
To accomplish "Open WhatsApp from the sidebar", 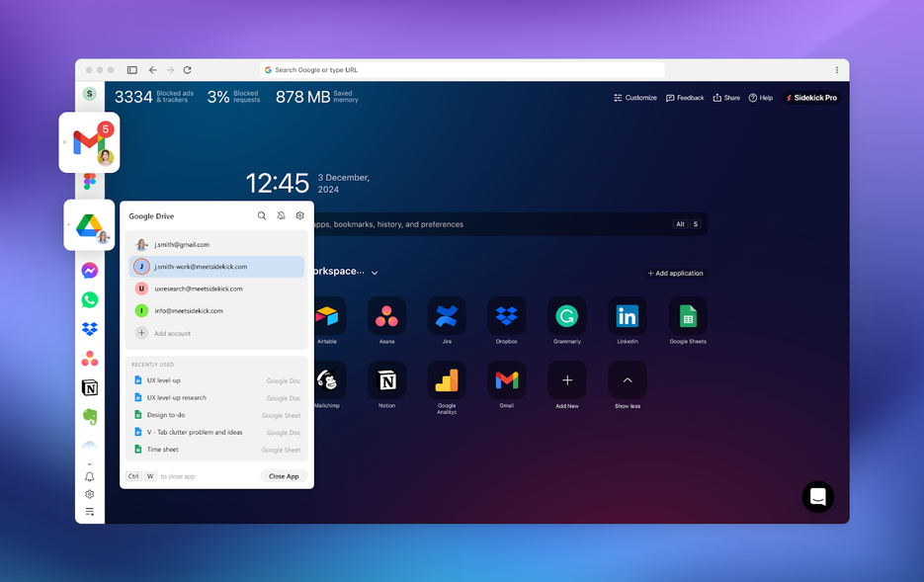I will 89,298.
